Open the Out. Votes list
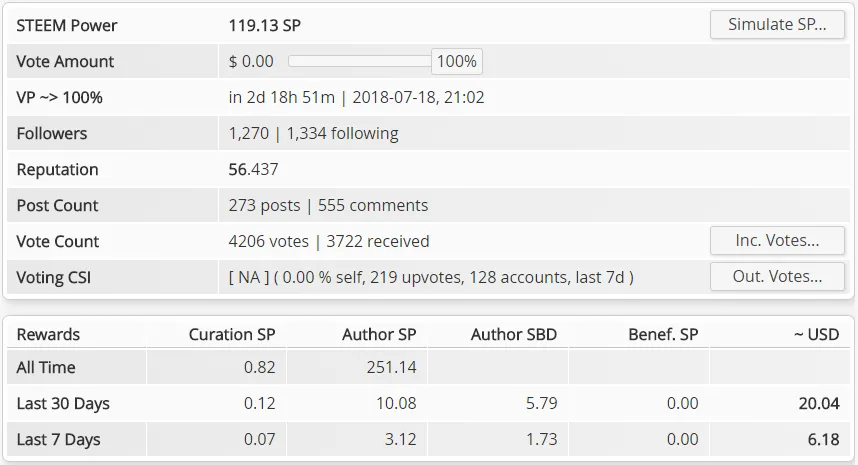The height and width of the screenshot is (465, 858). (777, 277)
